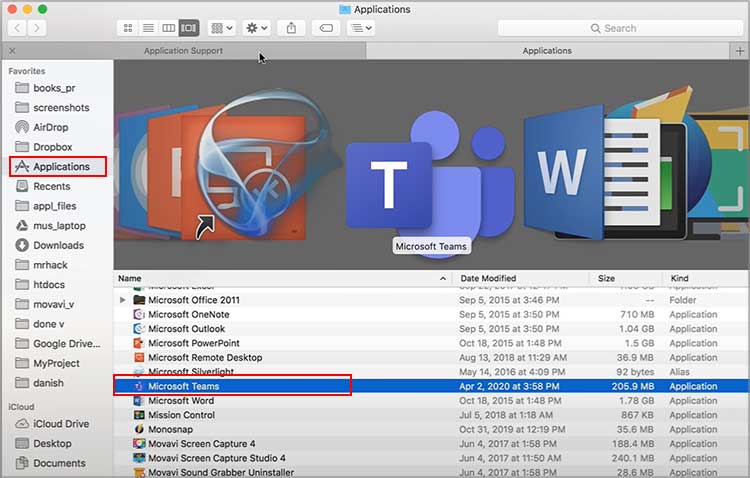This screenshot has width=750, height=478.
Task: Add a new Finder tab
Action: coord(739,51)
